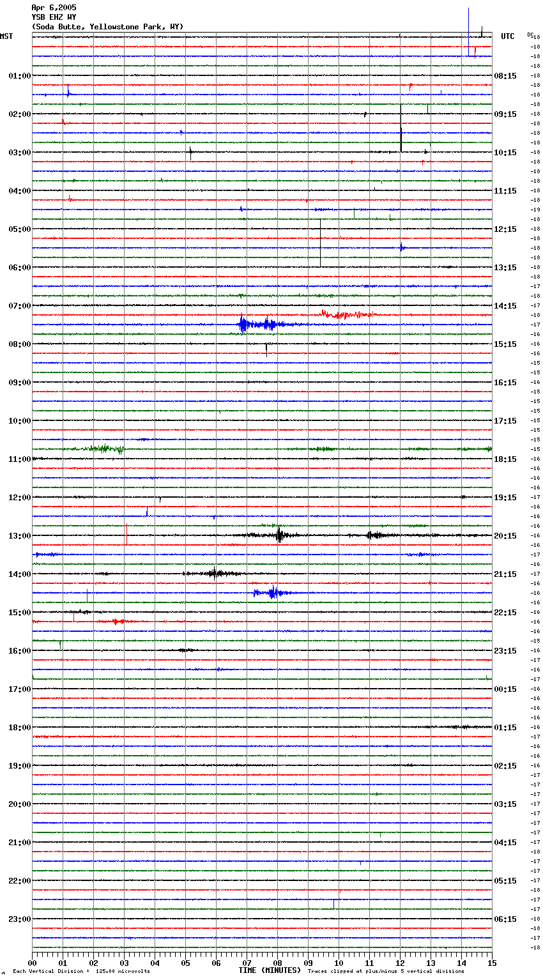543x980 pixels.
Task: Select the "10:00" MST row label
Action: tap(20, 421)
